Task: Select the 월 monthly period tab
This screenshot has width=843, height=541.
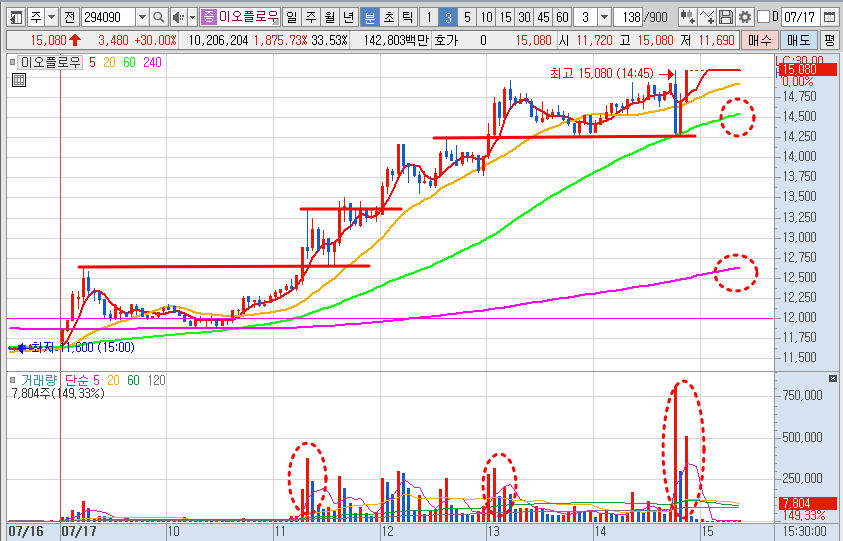Action: pyautogui.click(x=330, y=18)
